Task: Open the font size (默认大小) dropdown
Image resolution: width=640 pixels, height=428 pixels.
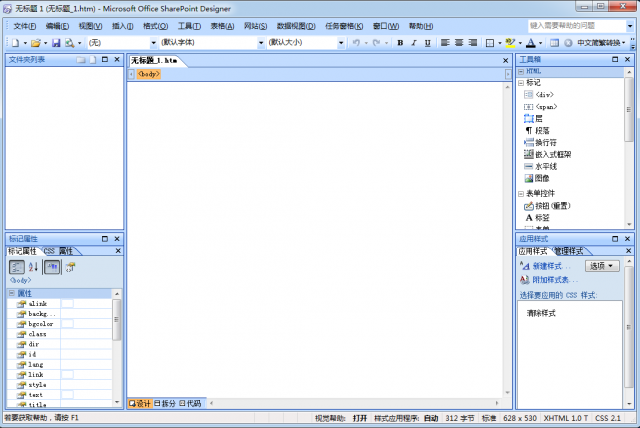Action: click(x=304, y=43)
